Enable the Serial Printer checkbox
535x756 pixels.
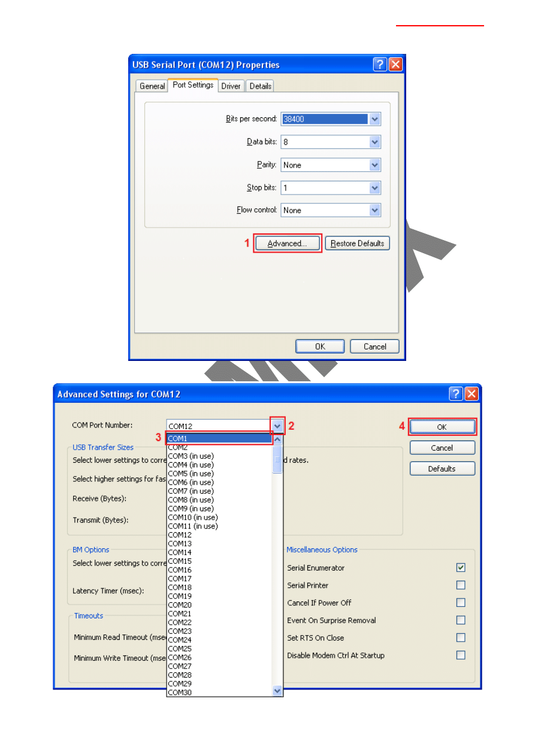[461, 585]
